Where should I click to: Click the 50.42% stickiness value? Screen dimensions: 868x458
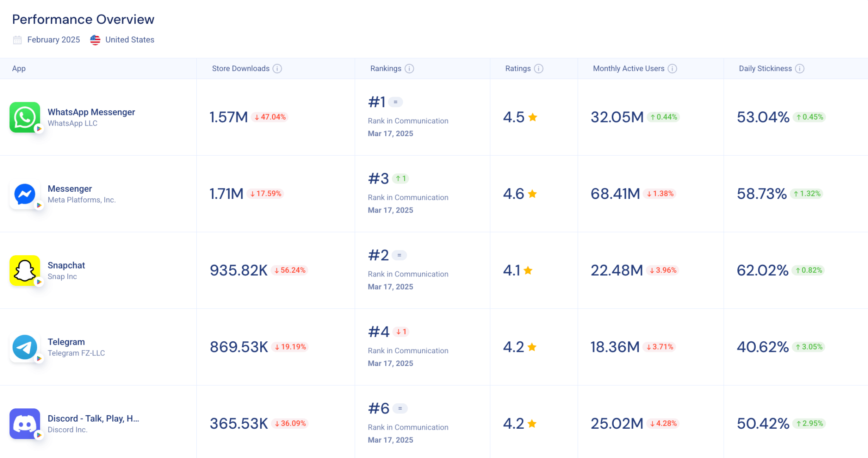(763, 424)
